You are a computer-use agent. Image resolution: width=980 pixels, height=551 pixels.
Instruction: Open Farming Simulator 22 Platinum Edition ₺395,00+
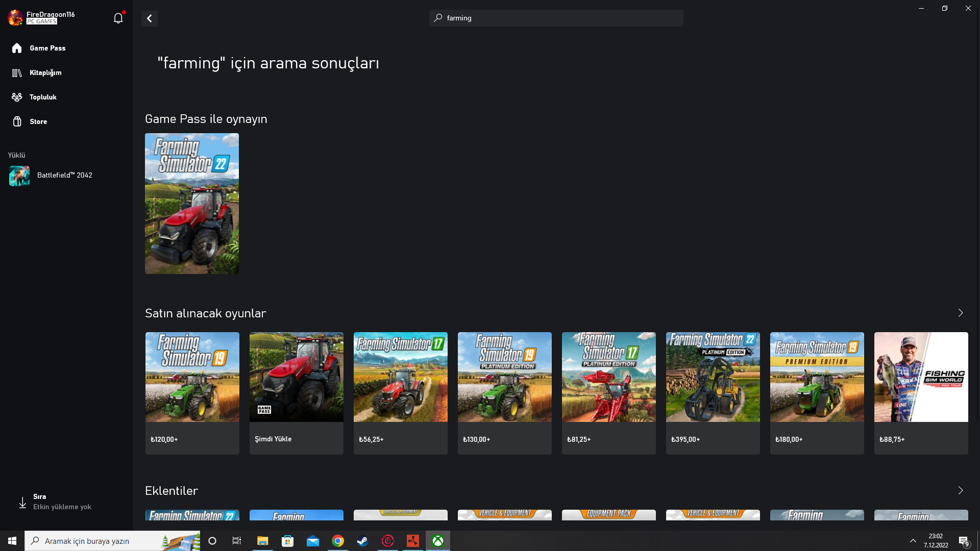(713, 393)
